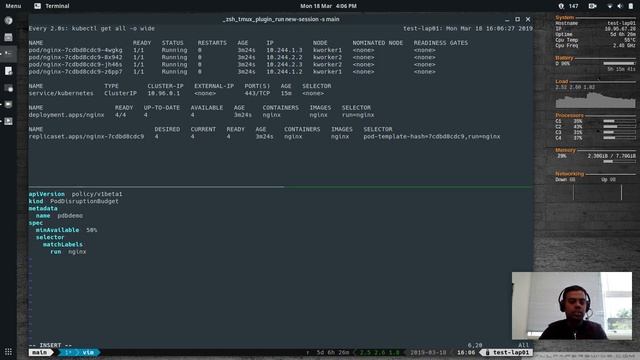Place cursor on kind PodDisruptionBudget line
The image size is (640, 360).
coord(73,201)
